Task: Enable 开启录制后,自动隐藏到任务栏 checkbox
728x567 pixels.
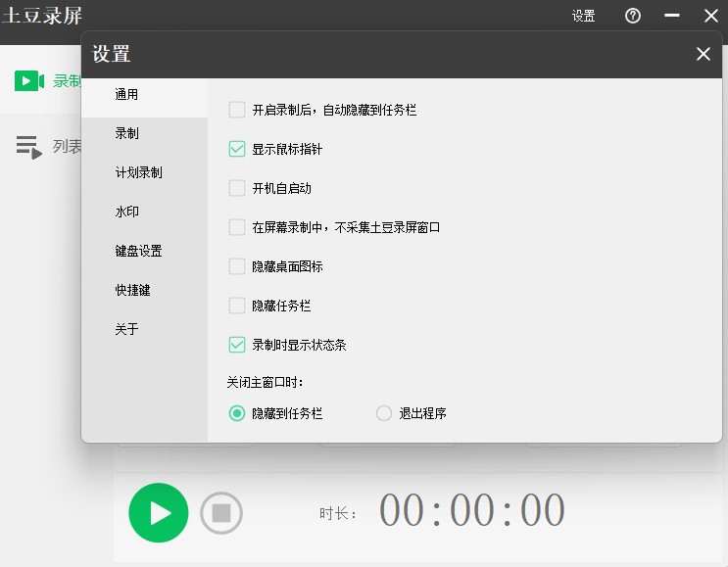Action: click(x=237, y=110)
